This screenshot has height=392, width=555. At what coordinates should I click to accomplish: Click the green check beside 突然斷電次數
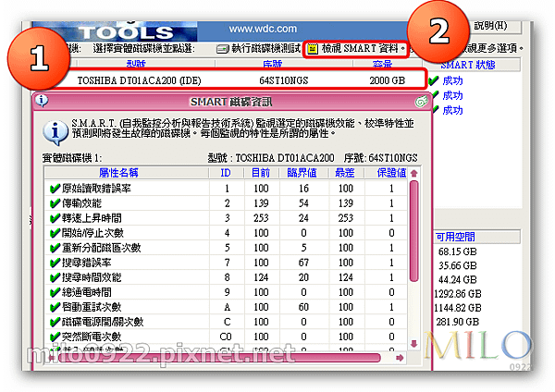click(x=55, y=337)
